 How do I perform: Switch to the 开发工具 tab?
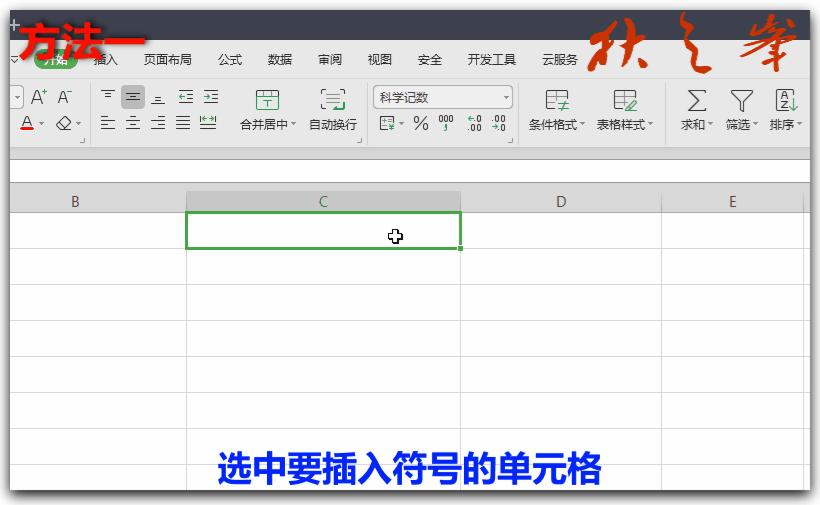pyautogui.click(x=492, y=60)
